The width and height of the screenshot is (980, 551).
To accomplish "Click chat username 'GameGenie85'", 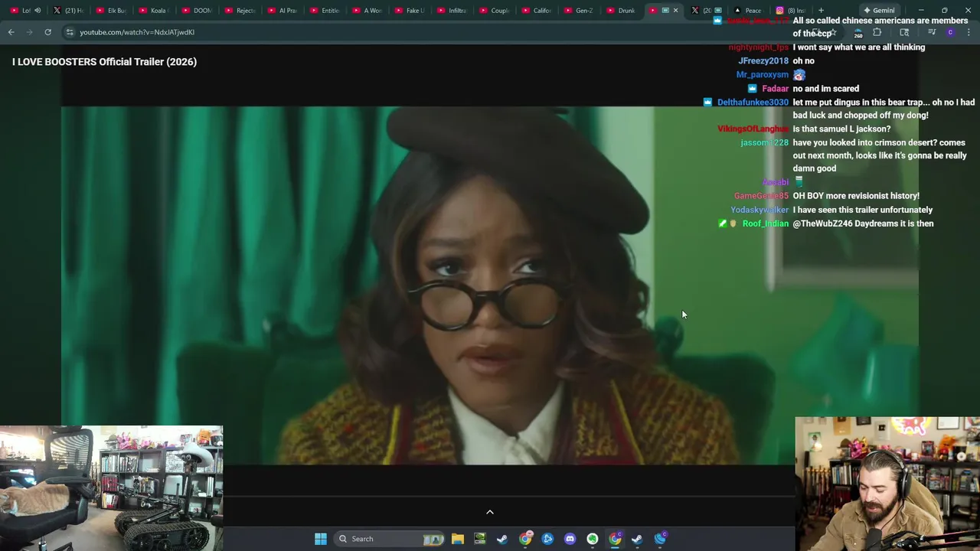I will pyautogui.click(x=761, y=196).
